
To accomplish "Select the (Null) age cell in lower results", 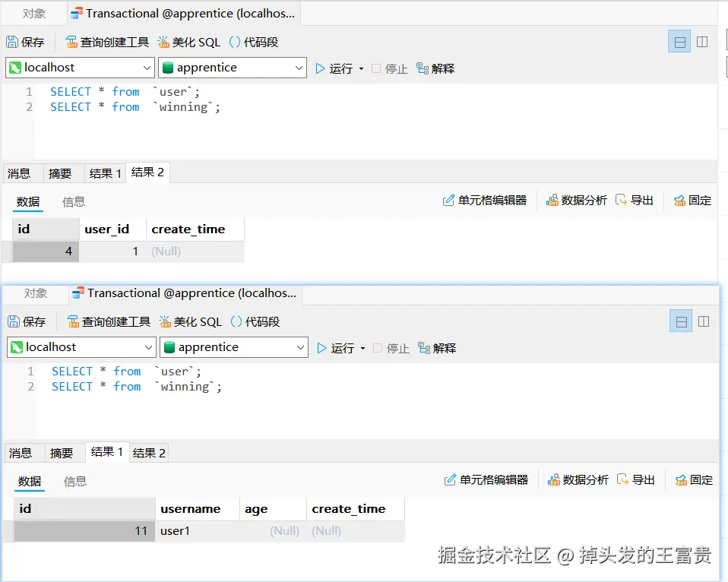I will (x=273, y=531).
